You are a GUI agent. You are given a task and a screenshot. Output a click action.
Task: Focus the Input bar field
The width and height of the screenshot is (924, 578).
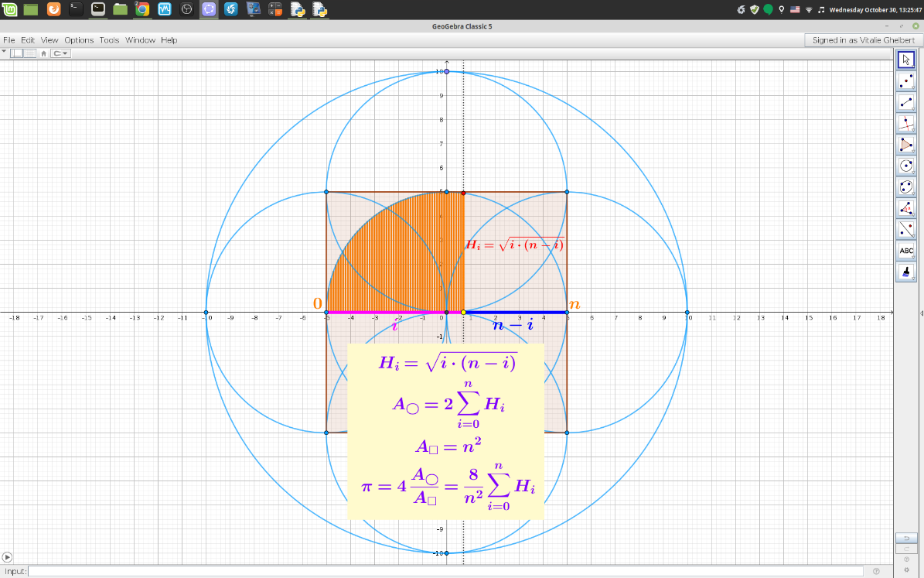point(445,571)
